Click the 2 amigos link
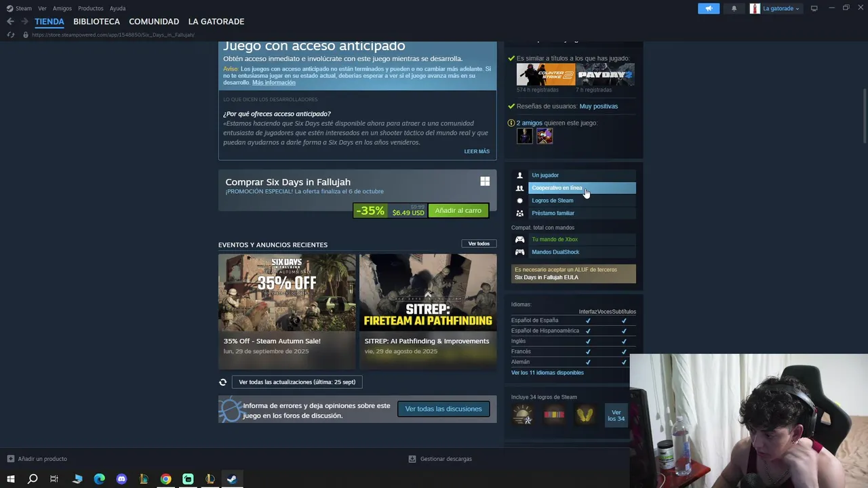The image size is (868, 488). 530,123
